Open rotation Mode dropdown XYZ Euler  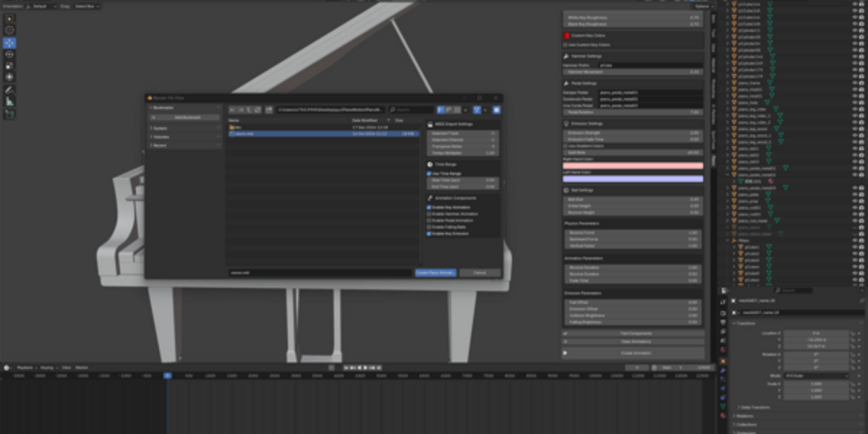pos(816,375)
